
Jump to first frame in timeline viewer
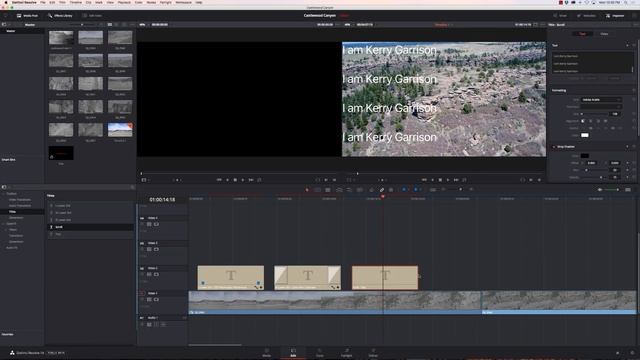(x=424, y=180)
